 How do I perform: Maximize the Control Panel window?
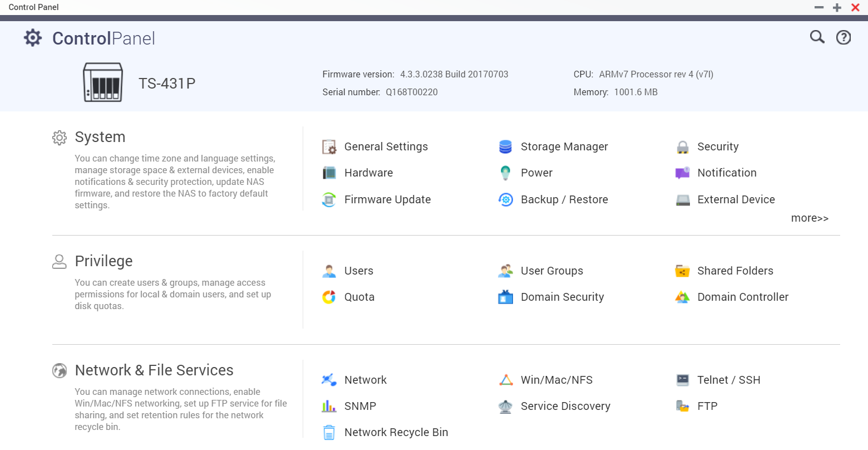click(837, 8)
